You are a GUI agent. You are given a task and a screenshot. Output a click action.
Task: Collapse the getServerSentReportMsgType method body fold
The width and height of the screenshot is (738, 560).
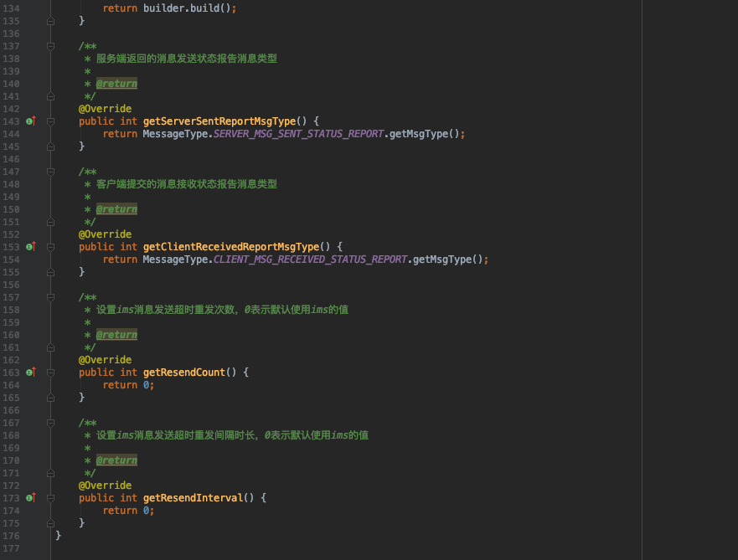click(x=49, y=121)
